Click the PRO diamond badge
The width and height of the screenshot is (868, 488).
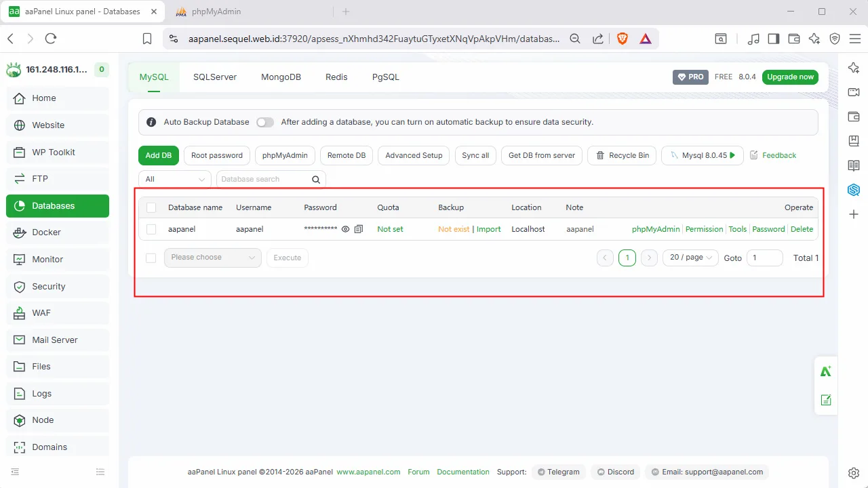pyautogui.click(x=690, y=77)
